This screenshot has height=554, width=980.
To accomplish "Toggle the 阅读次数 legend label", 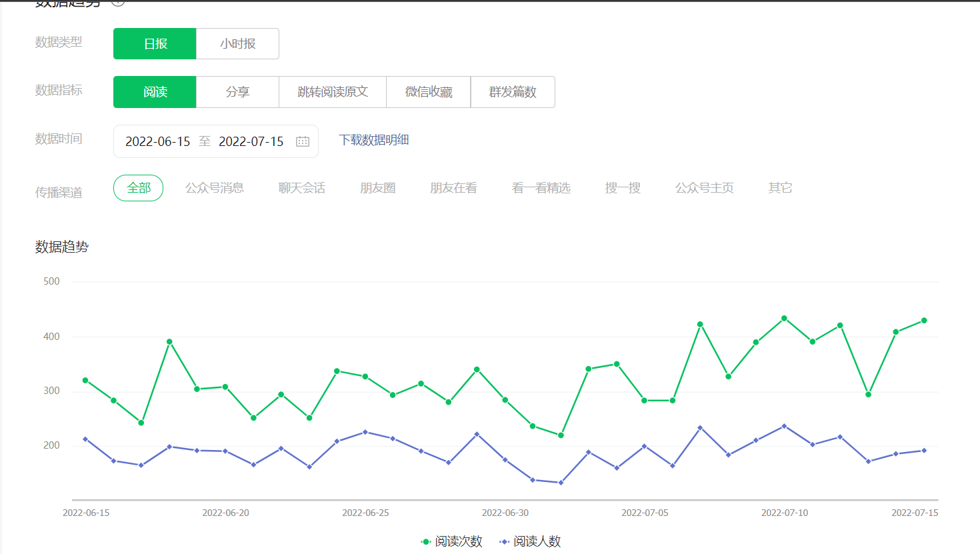I will [x=459, y=542].
